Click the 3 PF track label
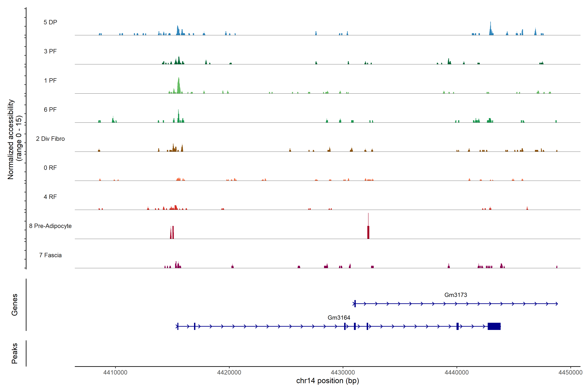Screen dimensions: 588x392 (50, 51)
